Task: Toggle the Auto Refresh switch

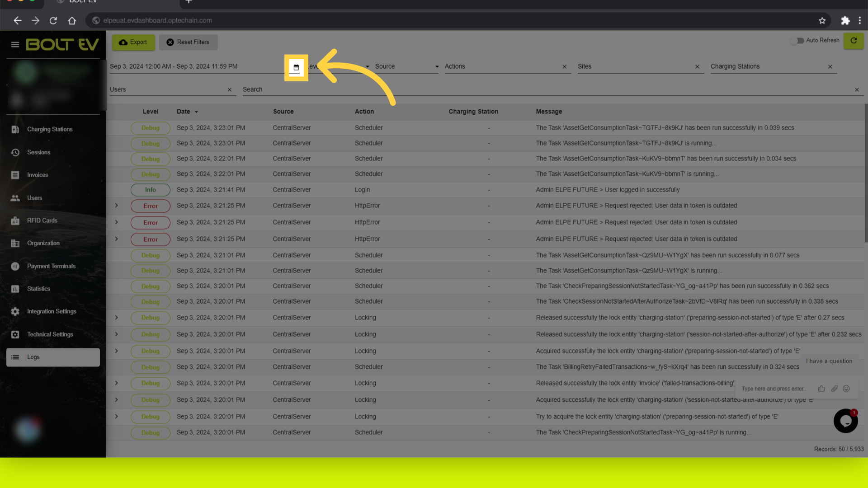Action: pyautogui.click(x=797, y=41)
